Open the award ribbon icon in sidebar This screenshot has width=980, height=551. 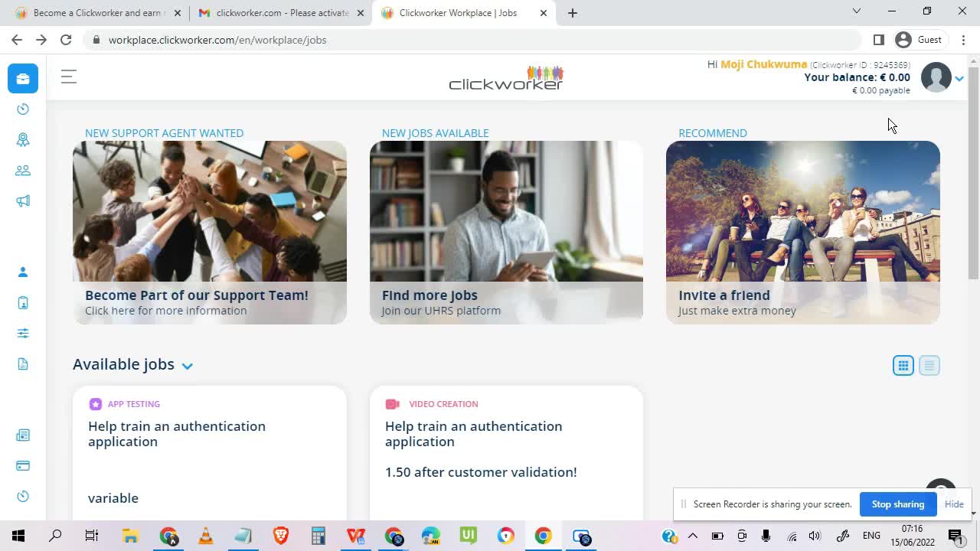[23, 140]
